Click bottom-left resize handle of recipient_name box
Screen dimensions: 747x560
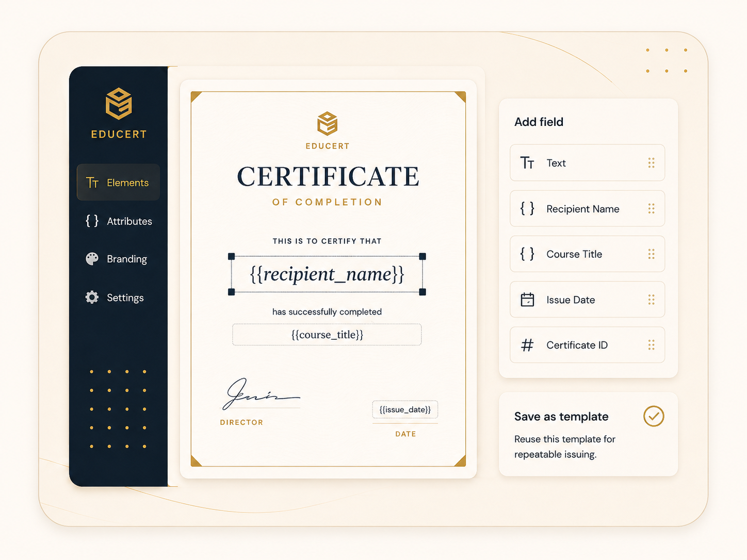coord(231,292)
